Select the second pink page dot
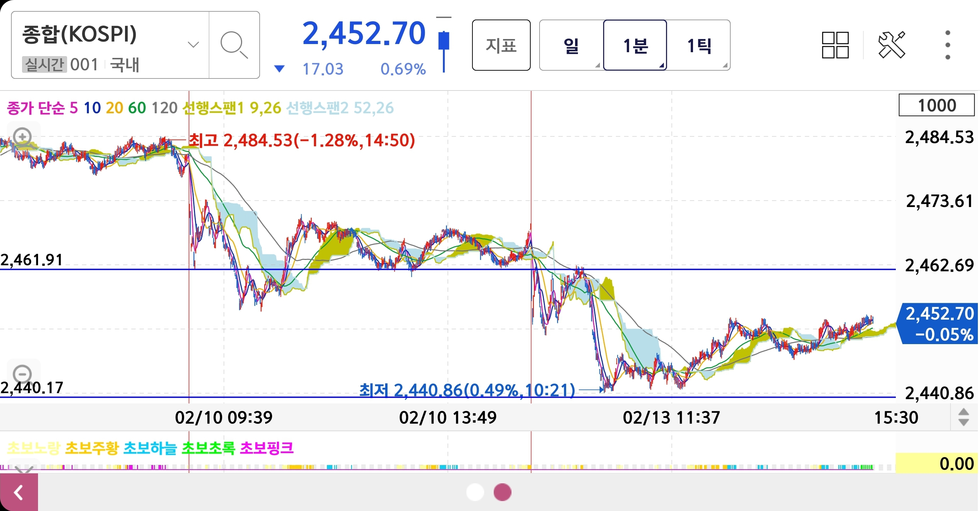Image resolution: width=980 pixels, height=511 pixels. tap(502, 492)
